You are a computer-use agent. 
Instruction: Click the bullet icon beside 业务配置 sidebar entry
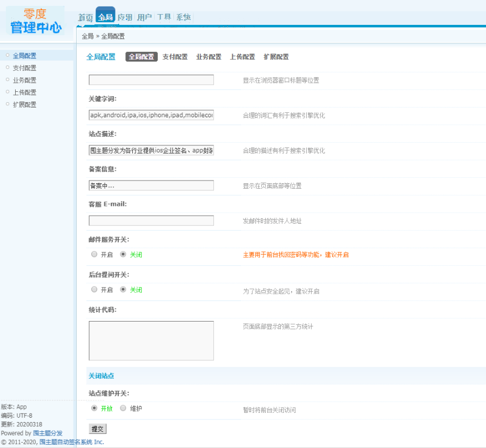click(6, 80)
